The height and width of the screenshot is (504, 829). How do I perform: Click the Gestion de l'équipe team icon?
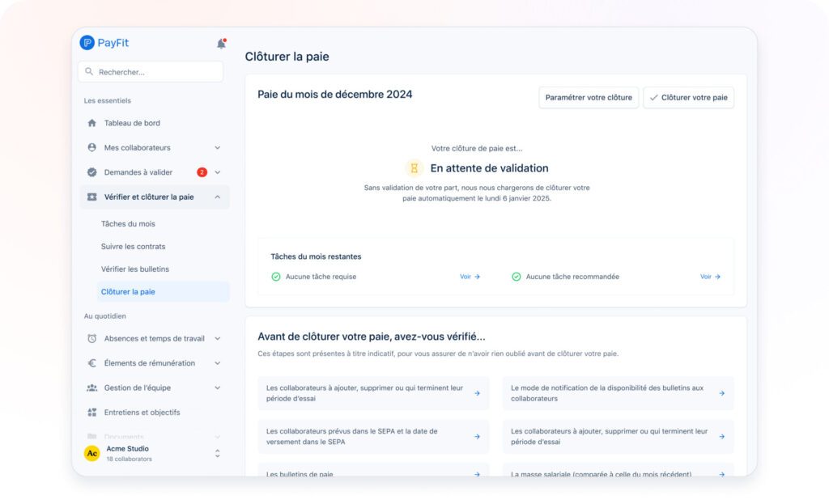click(91, 388)
